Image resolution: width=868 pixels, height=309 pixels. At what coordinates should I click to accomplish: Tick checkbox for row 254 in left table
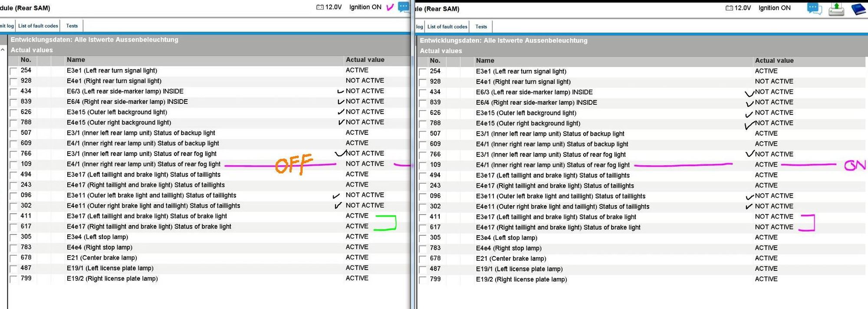(13, 71)
